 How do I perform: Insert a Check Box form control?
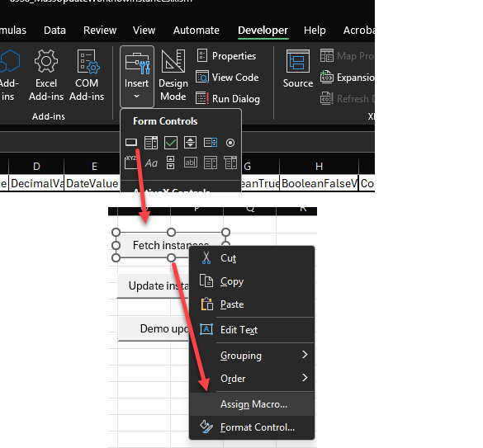(x=171, y=143)
